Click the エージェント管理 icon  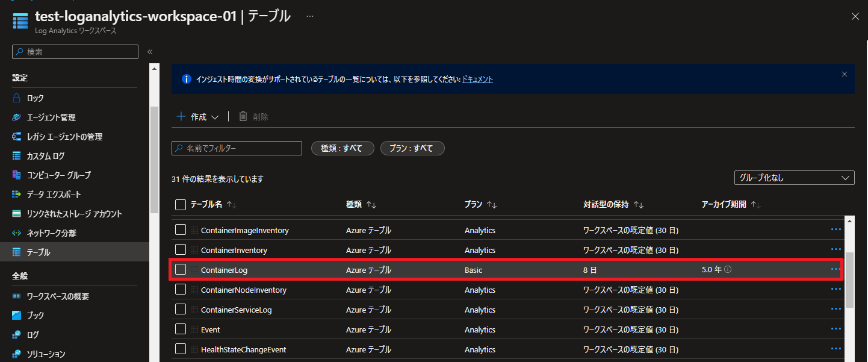17,117
